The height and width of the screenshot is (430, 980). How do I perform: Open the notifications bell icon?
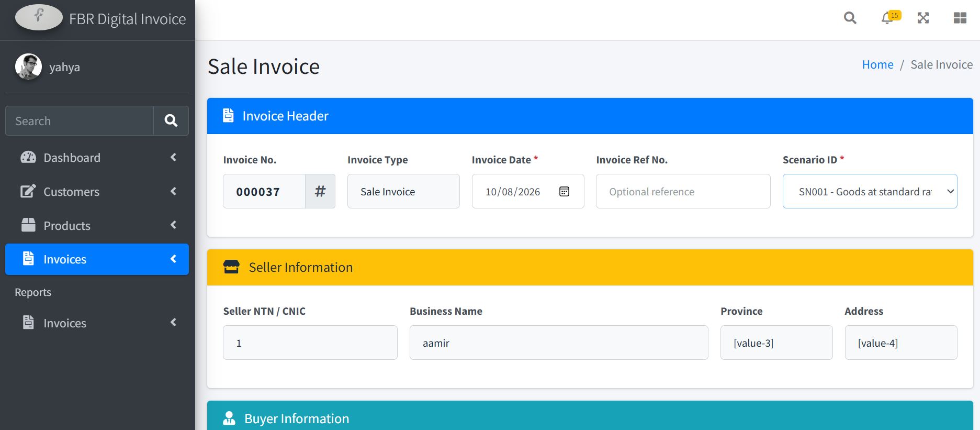[x=887, y=18]
